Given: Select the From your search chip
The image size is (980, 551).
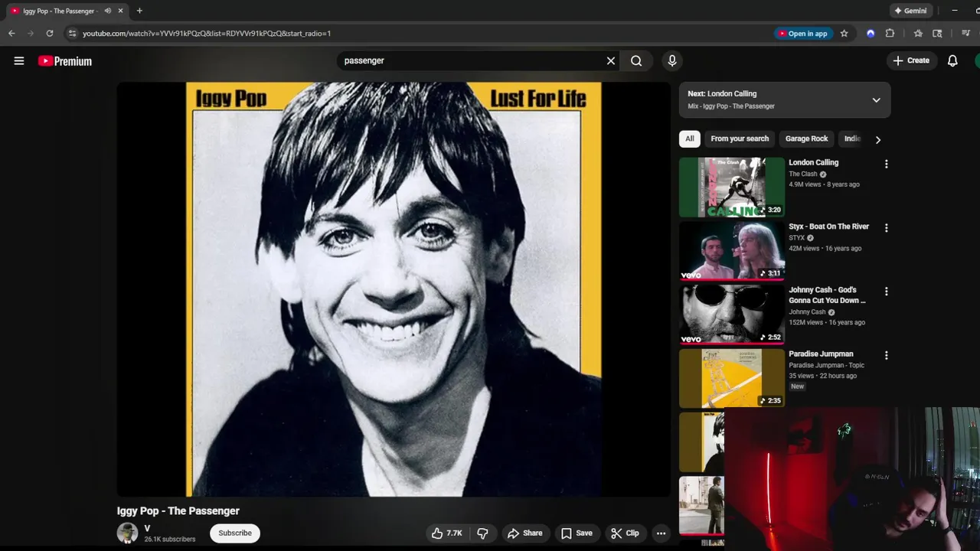Looking at the screenshot, I should point(740,139).
